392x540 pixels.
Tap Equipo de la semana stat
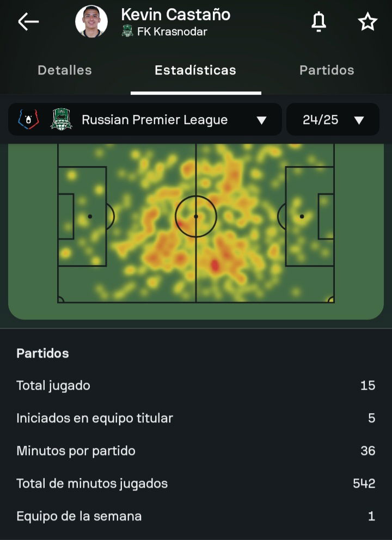pyautogui.click(x=195, y=516)
